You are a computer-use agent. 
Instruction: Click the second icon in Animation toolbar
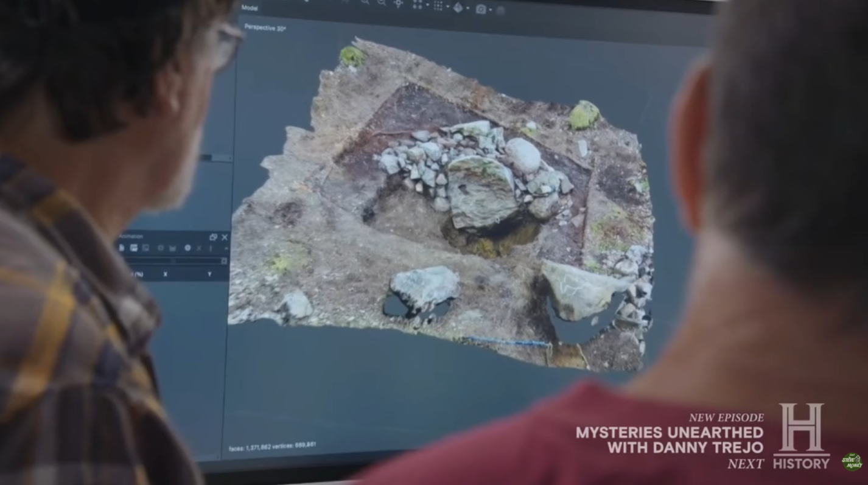pyautogui.click(x=133, y=248)
